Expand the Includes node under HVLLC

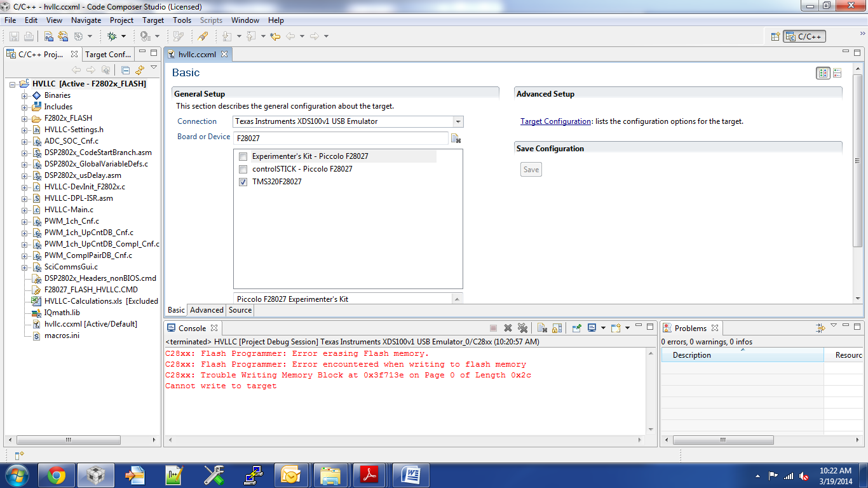point(23,106)
